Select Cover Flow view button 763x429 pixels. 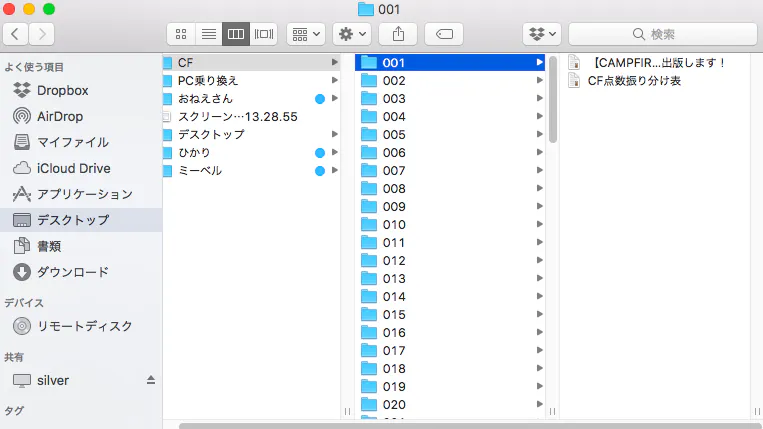point(264,34)
